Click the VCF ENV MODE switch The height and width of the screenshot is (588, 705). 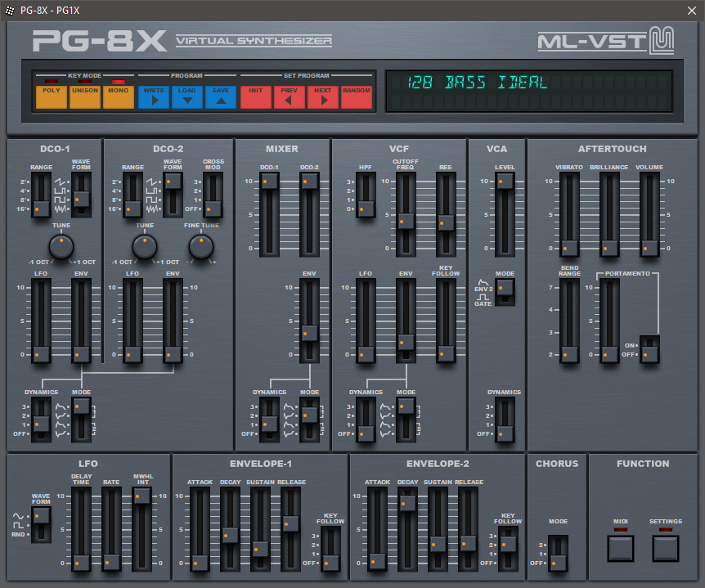[x=406, y=420]
